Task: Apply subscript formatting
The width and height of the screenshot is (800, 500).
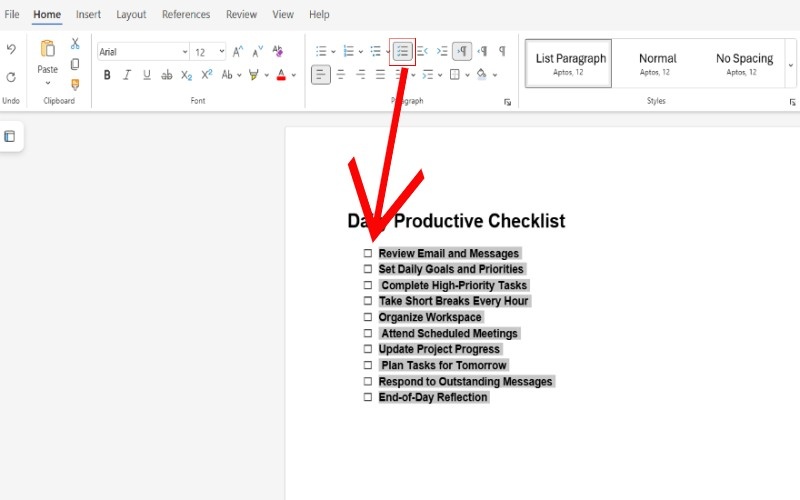Action: (187, 75)
